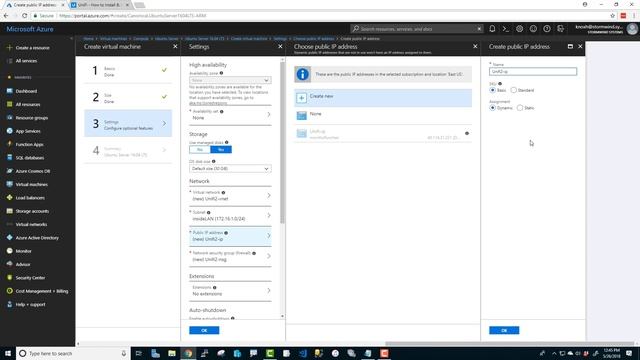This screenshot has width=640, height=360.
Task: Open SQL databases sidebar icon
Action: click(x=9, y=158)
